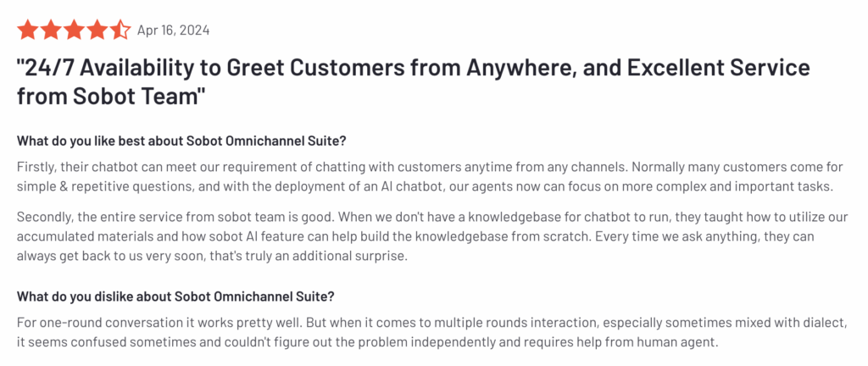Click the first filled rating star

(x=28, y=30)
